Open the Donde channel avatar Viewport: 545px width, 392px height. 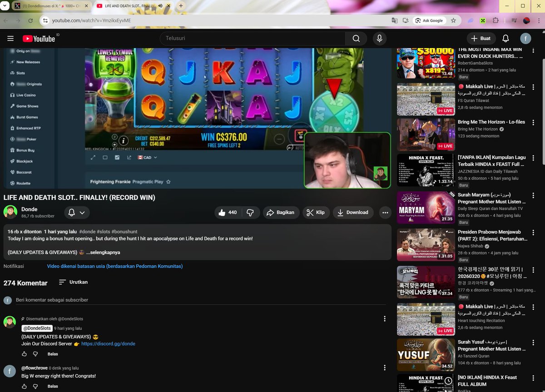pyautogui.click(x=10, y=212)
